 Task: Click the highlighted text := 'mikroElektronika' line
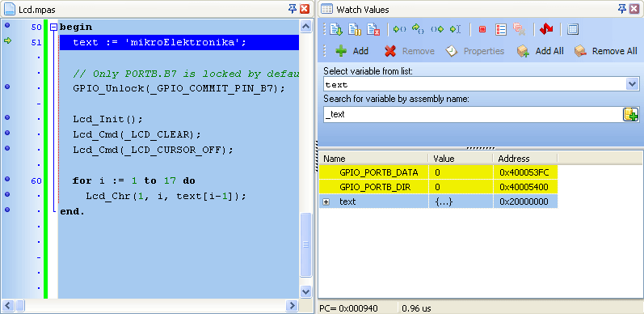pyautogui.click(x=179, y=42)
